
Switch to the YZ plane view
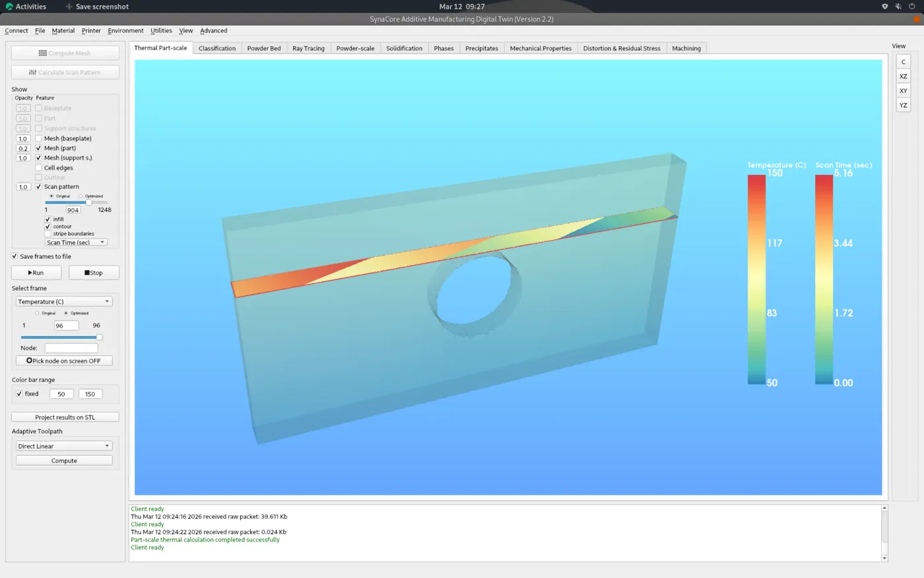coord(903,105)
